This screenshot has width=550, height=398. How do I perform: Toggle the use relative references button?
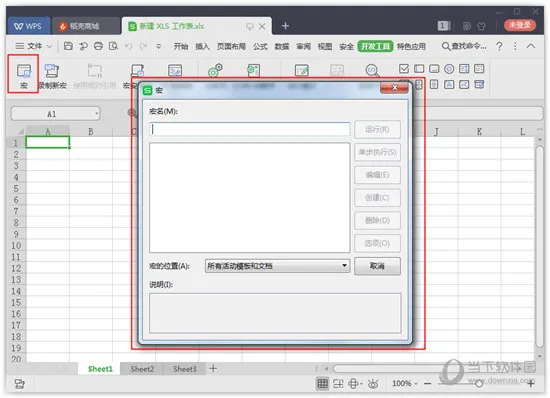[94, 75]
